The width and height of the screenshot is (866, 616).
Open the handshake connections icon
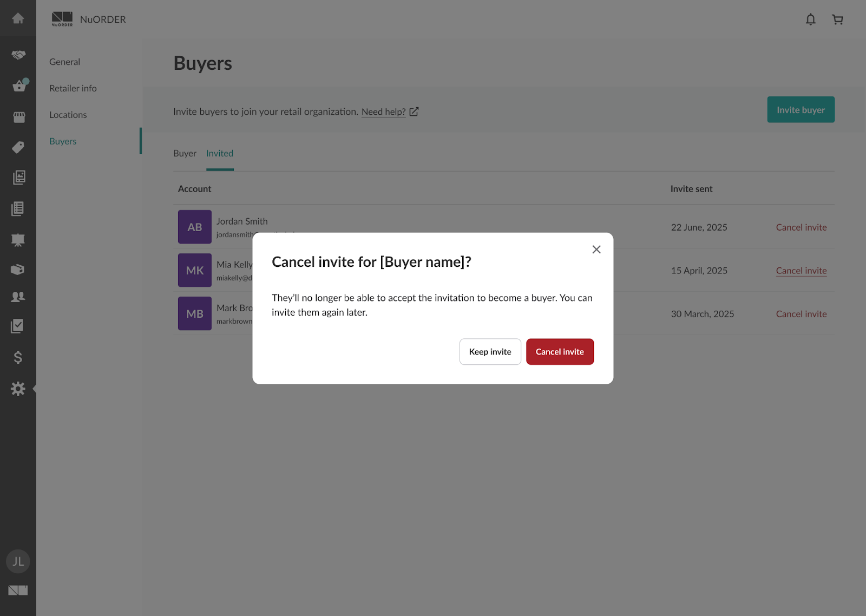[18, 55]
